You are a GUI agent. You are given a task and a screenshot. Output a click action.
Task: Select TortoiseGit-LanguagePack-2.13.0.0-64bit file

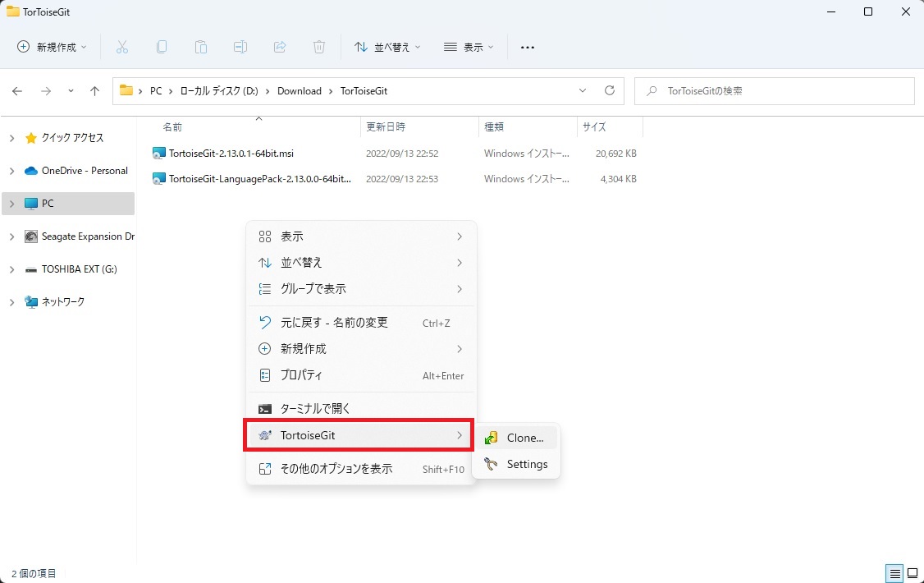260,179
